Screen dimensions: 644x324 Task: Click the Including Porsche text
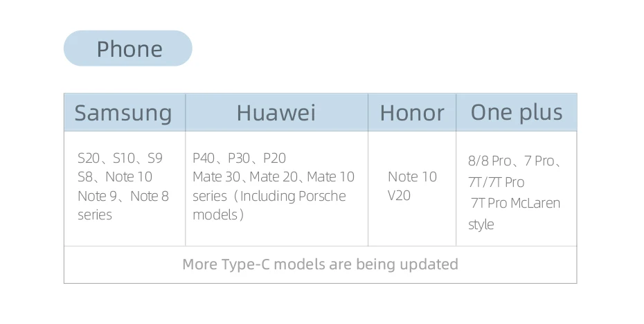coord(293,196)
